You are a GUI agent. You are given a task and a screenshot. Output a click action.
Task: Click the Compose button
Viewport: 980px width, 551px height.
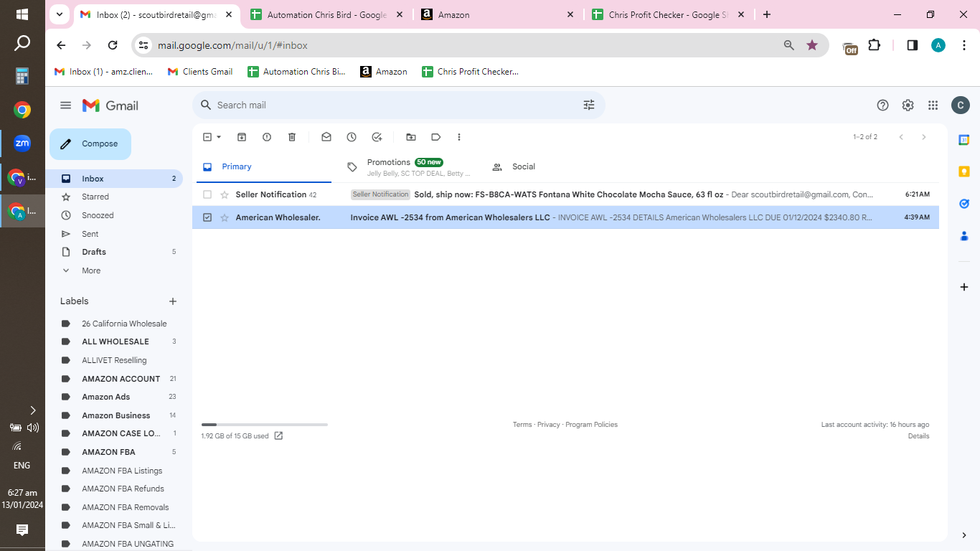(90, 143)
